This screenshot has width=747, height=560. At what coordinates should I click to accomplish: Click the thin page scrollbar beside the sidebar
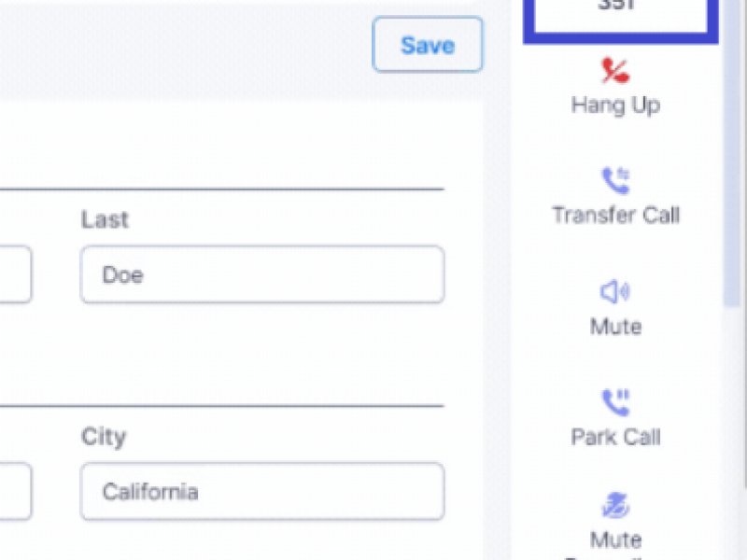coord(745,243)
